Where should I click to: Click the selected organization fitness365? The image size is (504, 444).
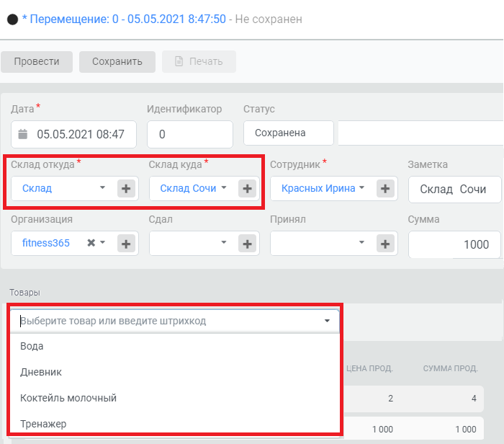[45, 243]
